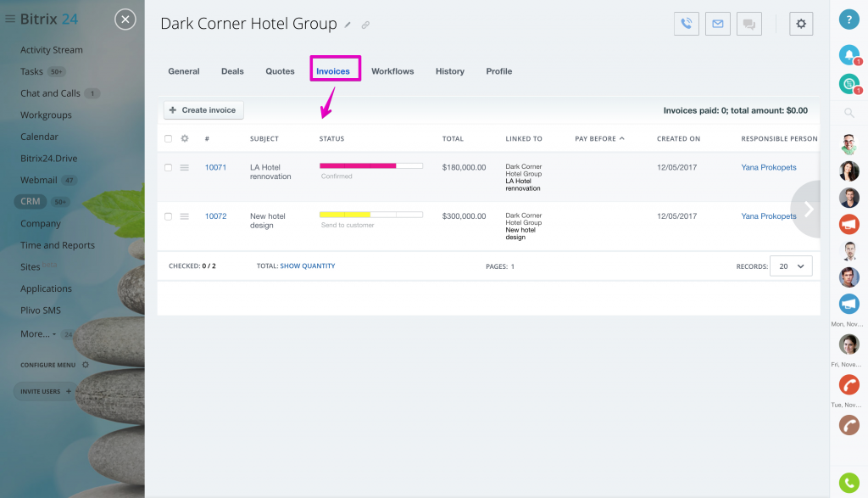Open Webmail in left menu
The width and height of the screenshot is (868, 498).
tap(39, 180)
